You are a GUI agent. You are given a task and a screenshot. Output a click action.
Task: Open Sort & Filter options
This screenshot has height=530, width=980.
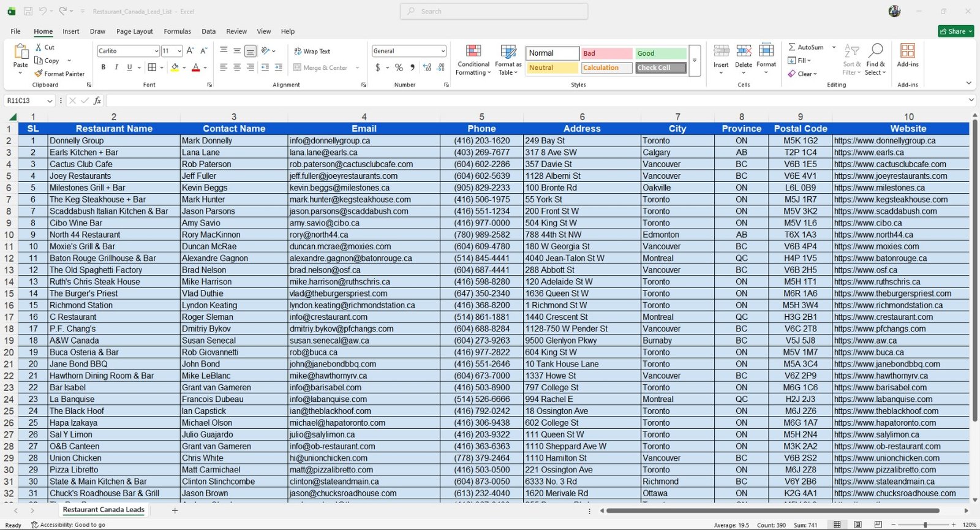(851, 59)
